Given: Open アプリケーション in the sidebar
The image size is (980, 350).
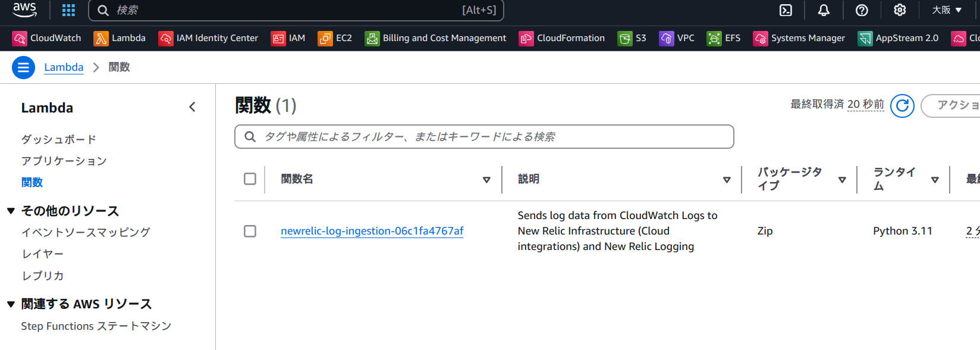Looking at the screenshot, I should tap(64, 161).
